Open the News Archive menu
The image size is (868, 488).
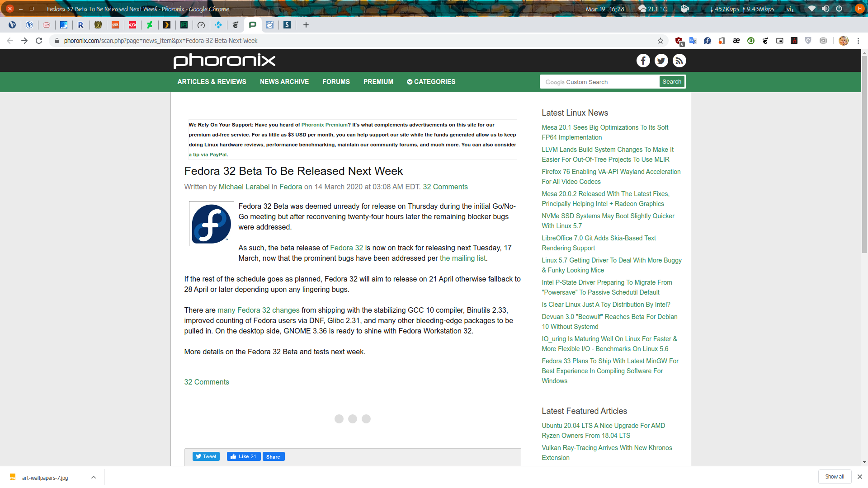(x=284, y=82)
